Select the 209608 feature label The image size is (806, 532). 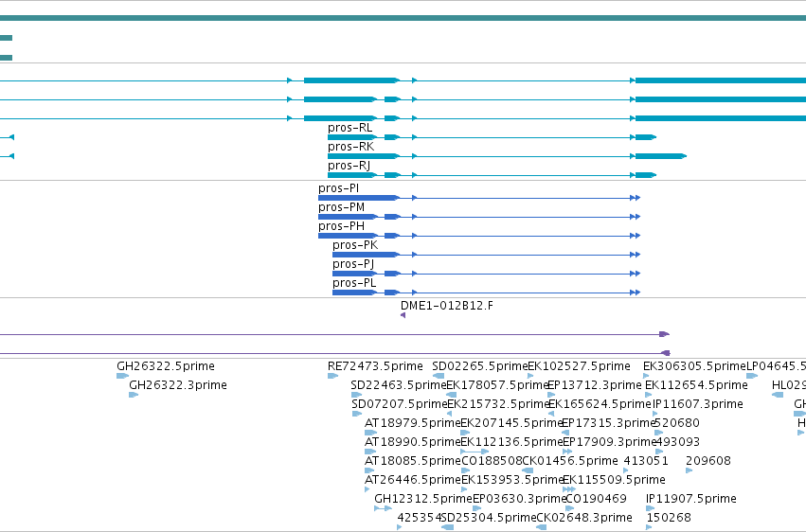point(707,462)
